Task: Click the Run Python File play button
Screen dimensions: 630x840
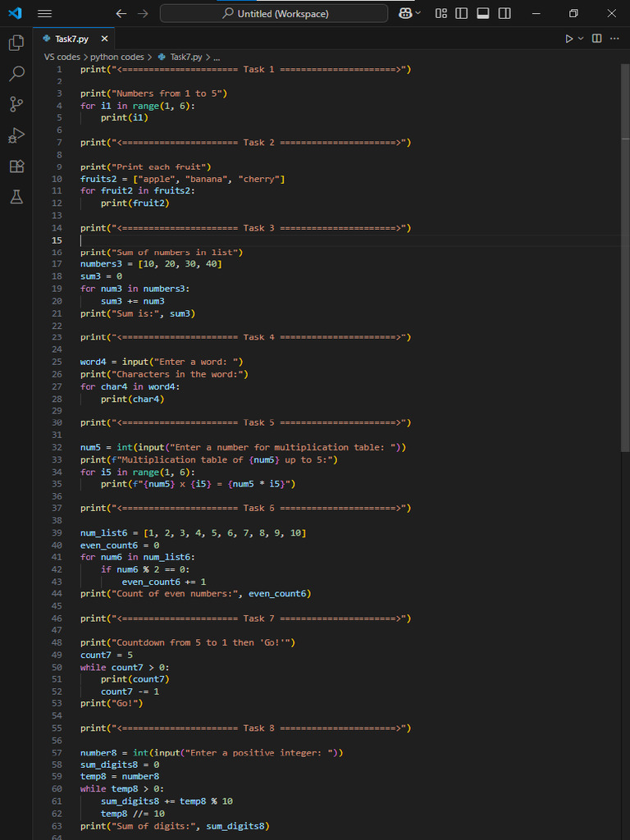Action: [x=570, y=39]
